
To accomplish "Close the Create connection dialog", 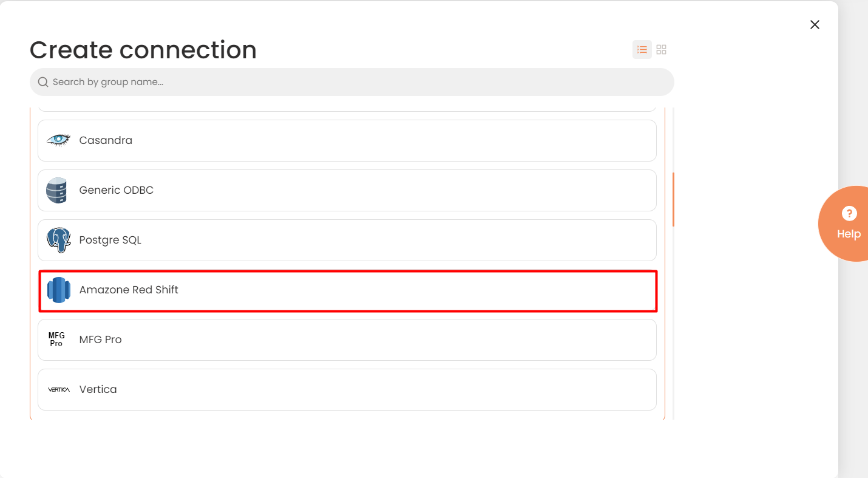I will 815,24.
